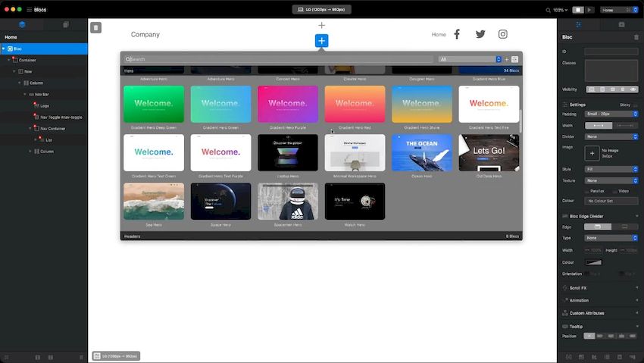This screenshot has width=644, height=363.
Task: Click the zoom magnifier icon in the title bar
Action: click(548, 10)
